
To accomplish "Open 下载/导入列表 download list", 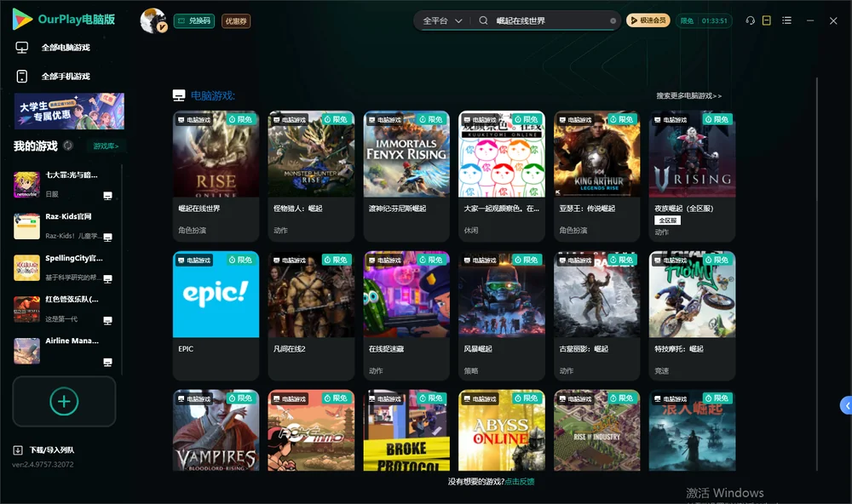I will click(52, 450).
